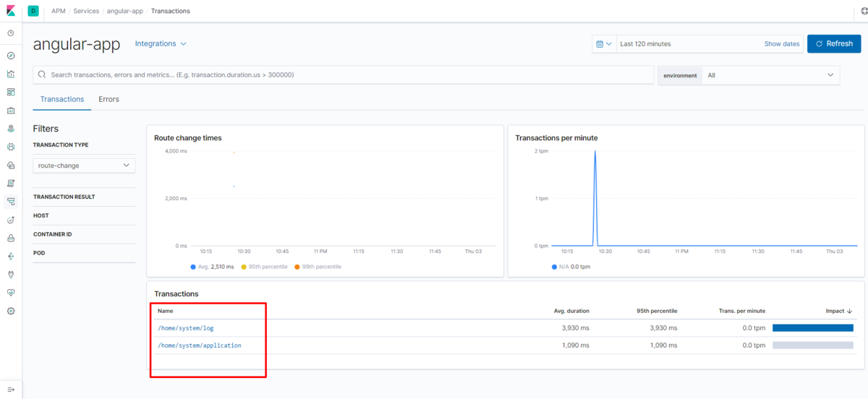Switch to the Transactions tab

click(62, 99)
